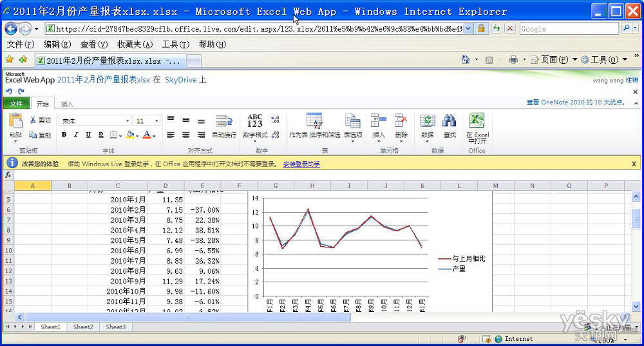644x346 pixels.
Task: Open the Number format (数字格式) ABC123 menu
Action: coord(254,128)
